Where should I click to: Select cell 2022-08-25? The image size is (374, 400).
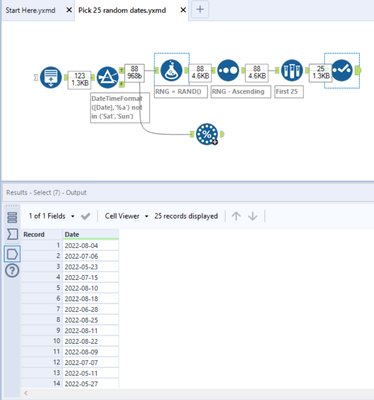click(91, 320)
